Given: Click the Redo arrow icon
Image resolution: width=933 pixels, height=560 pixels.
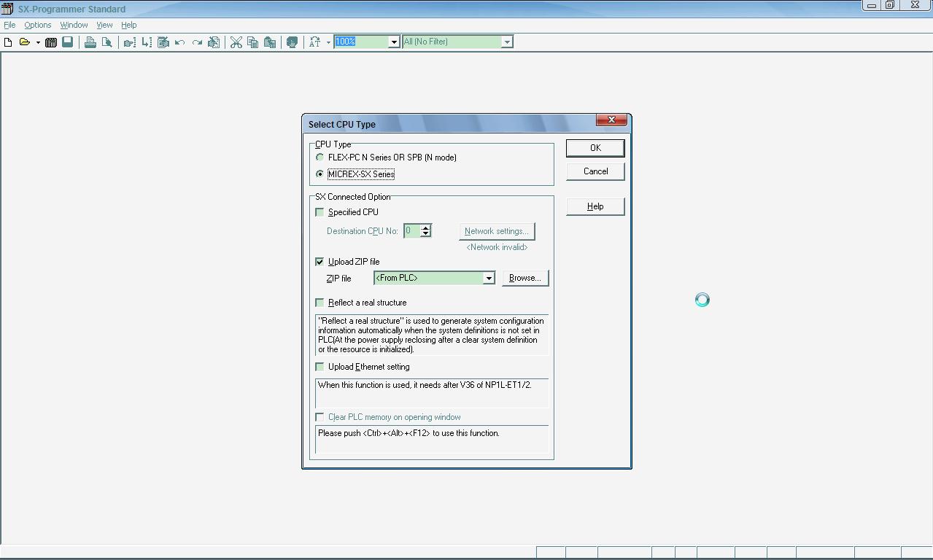Looking at the screenshot, I should pyautogui.click(x=197, y=42).
